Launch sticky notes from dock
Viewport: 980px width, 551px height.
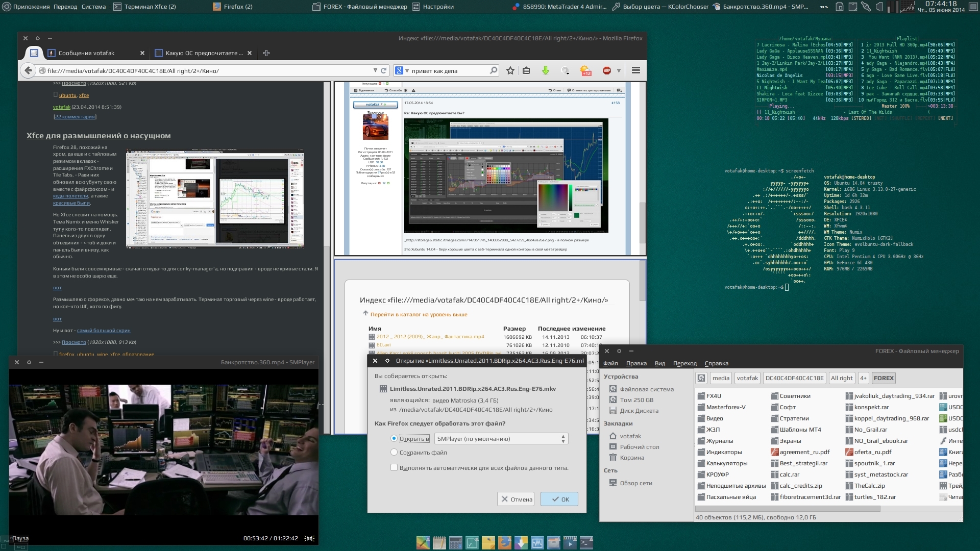pos(488,543)
